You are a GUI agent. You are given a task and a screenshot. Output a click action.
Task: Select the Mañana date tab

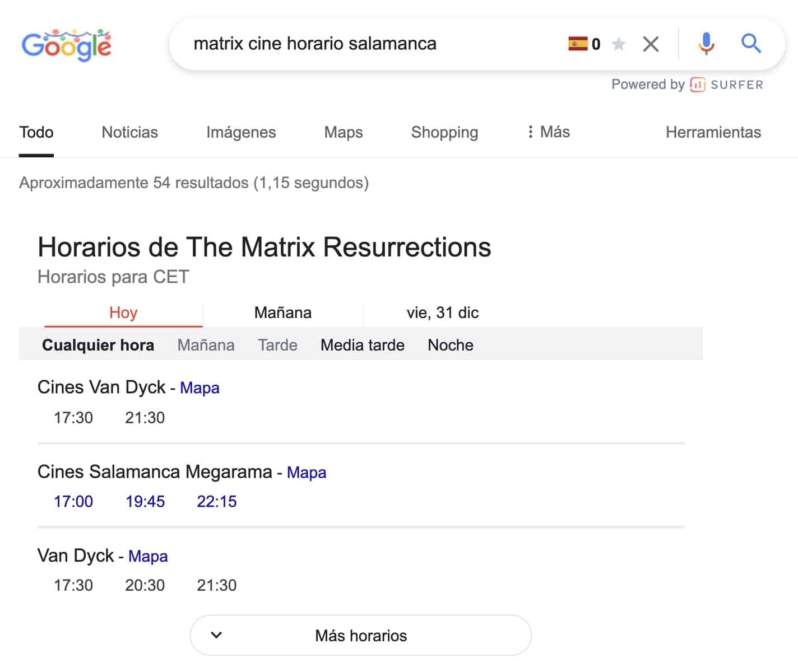[283, 312]
